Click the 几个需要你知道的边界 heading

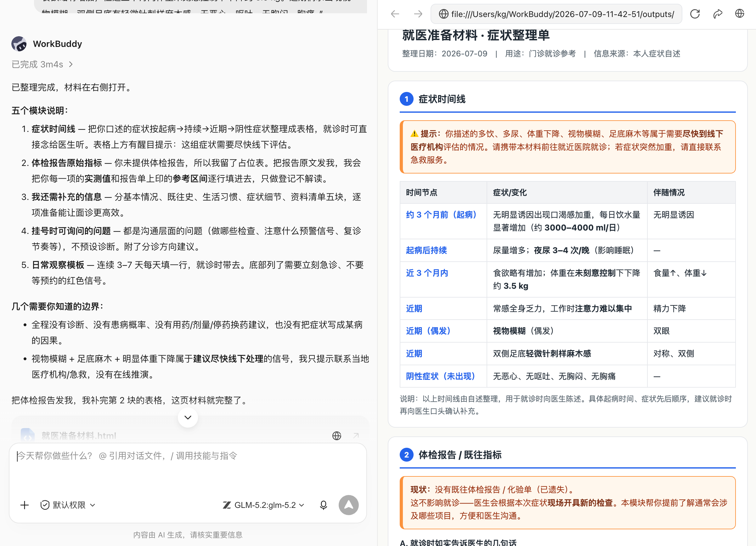(57, 306)
